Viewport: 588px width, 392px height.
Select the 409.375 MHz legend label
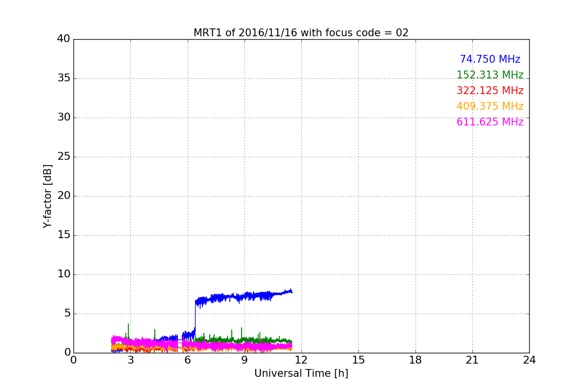click(490, 106)
